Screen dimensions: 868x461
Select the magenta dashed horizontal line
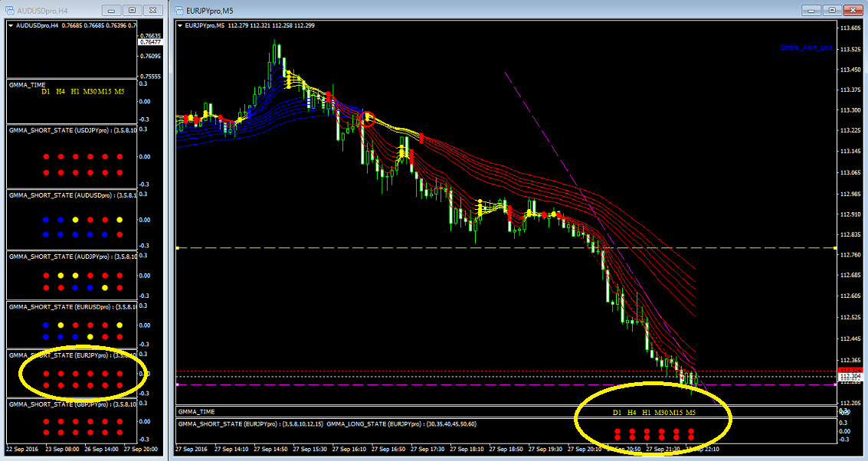(506, 384)
